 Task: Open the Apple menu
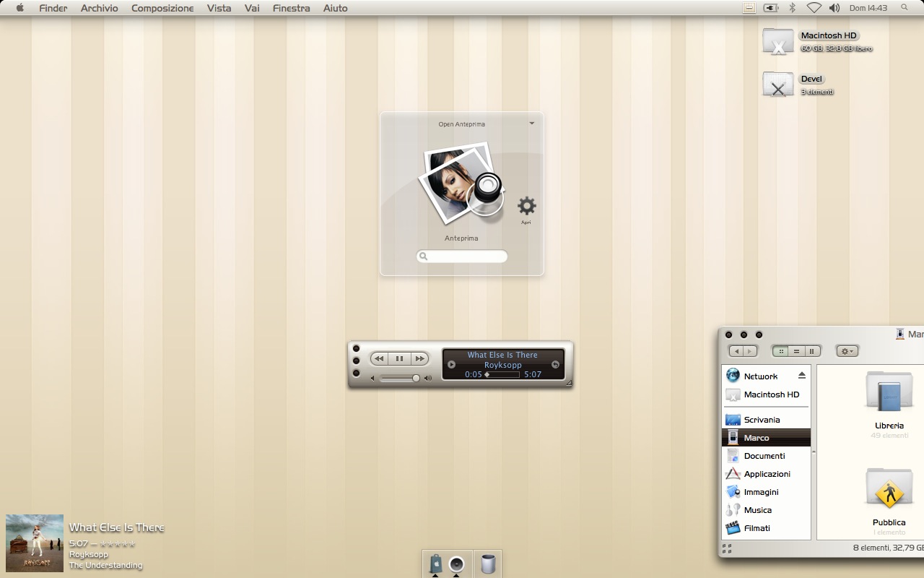click(x=19, y=8)
